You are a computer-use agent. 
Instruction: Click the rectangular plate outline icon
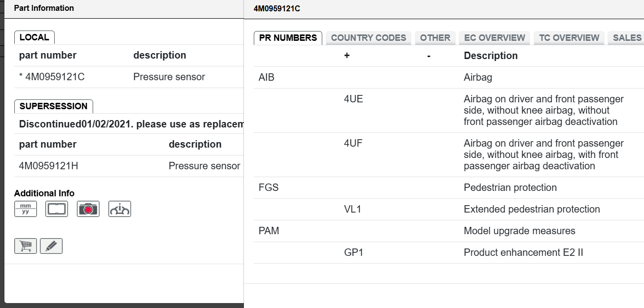tap(57, 209)
